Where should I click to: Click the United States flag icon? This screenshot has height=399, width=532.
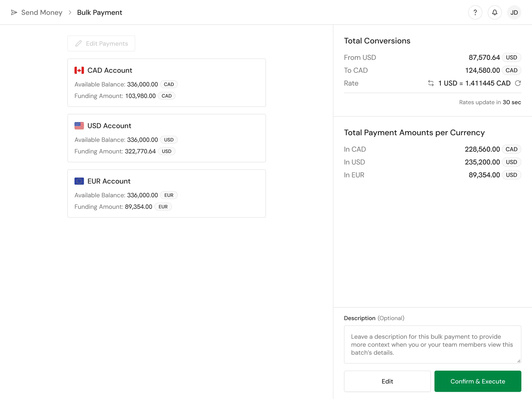click(79, 125)
